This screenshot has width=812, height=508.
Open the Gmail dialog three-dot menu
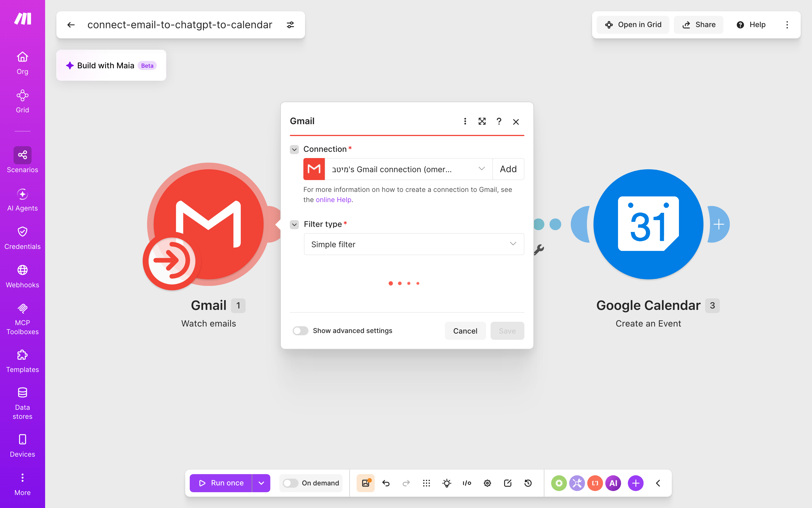(x=465, y=121)
